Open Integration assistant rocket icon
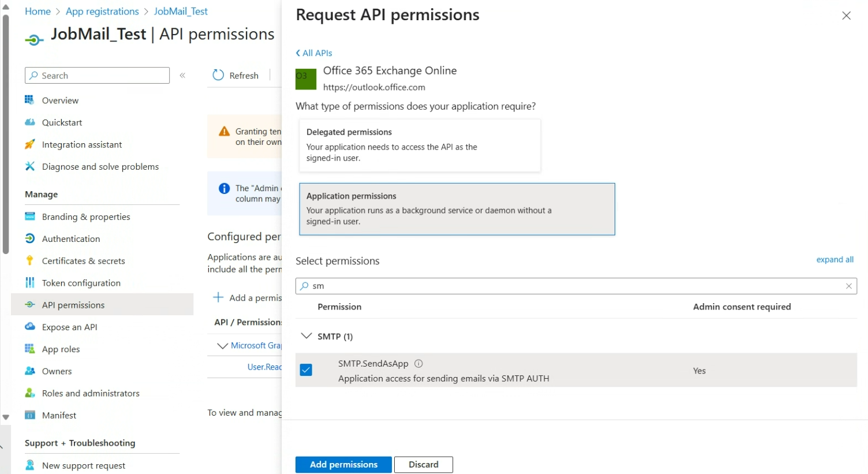The height and width of the screenshot is (474, 868). (30, 144)
